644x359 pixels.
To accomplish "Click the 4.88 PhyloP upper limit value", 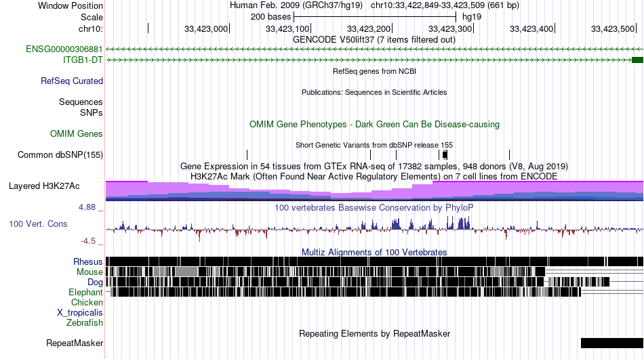I will point(87,207).
